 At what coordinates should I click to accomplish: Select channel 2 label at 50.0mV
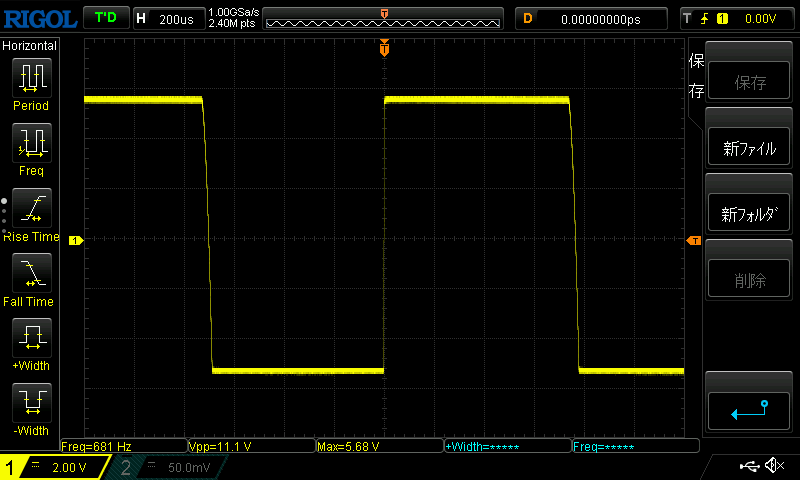point(168,467)
